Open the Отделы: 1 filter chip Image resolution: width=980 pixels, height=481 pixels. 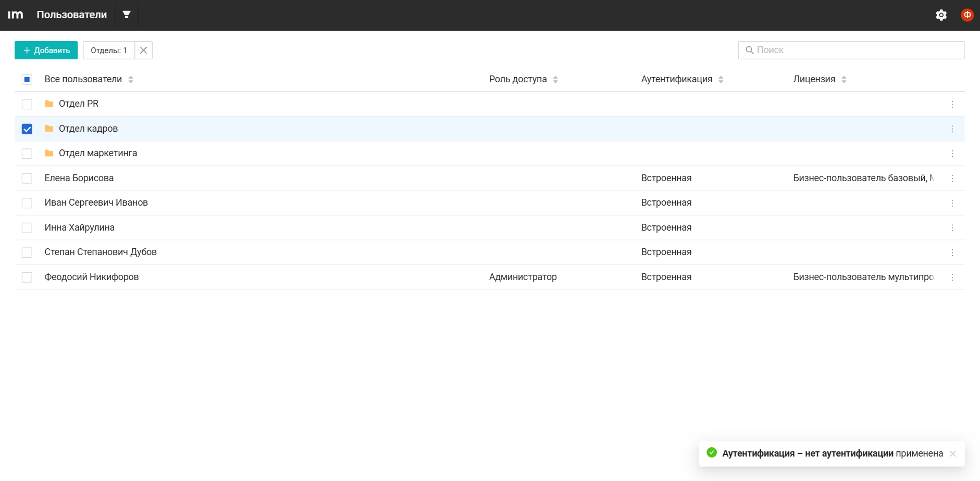pyautogui.click(x=109, y=50)
